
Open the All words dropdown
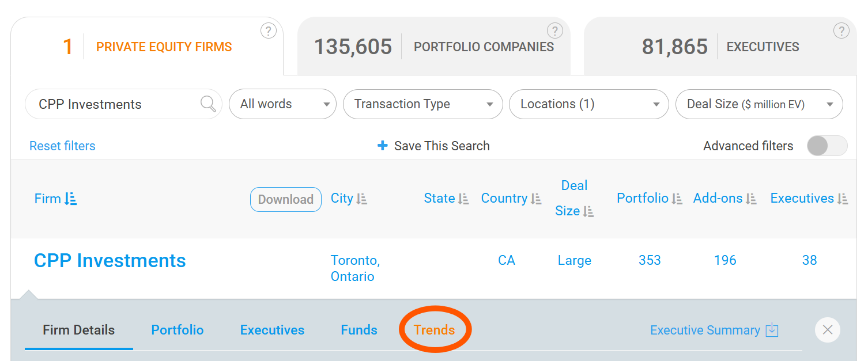click(x=282, y=104)
